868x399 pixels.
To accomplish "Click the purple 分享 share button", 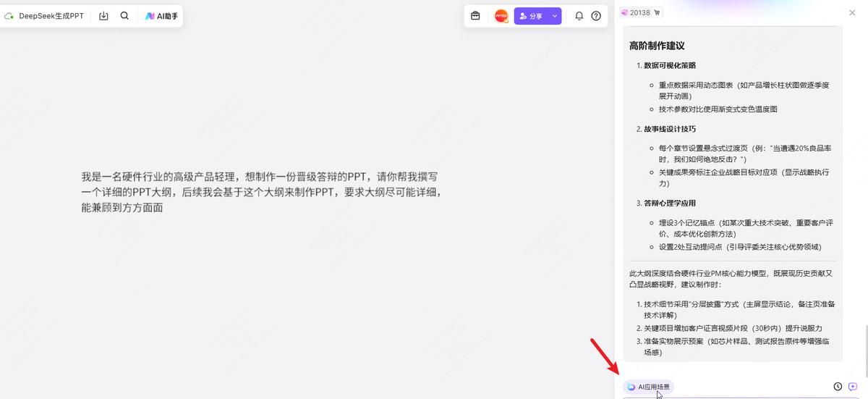I will pyautogui.click(x=531, y=16).
